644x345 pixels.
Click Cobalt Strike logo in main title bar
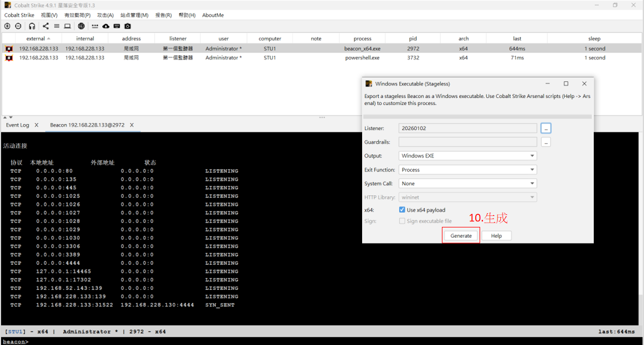coord(8,5)
